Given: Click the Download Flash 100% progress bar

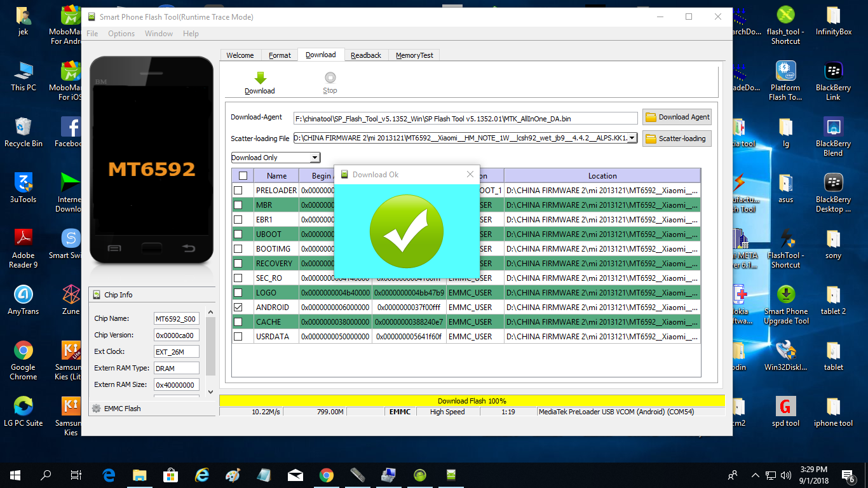Looking at the screenshot, I should point(472,401).
